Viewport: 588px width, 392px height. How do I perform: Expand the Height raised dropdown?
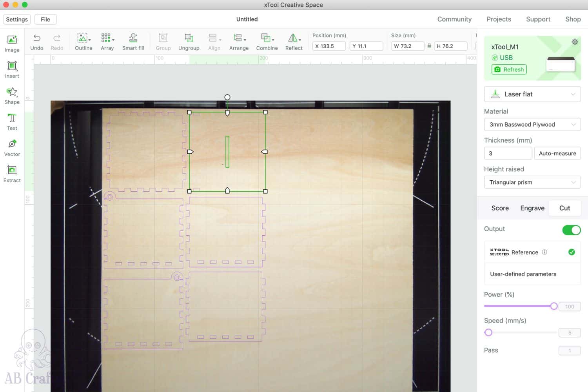(532, 182)
